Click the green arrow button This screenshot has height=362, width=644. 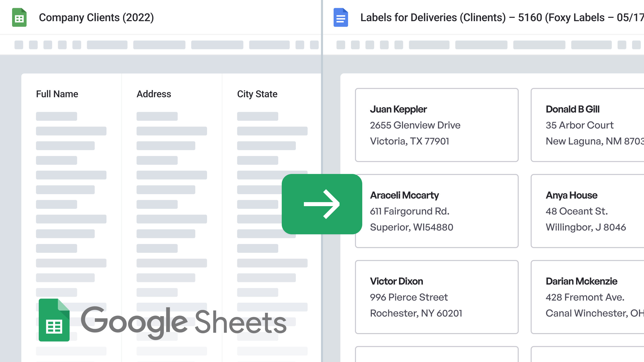pyautogui.click(x=322, y=204)
